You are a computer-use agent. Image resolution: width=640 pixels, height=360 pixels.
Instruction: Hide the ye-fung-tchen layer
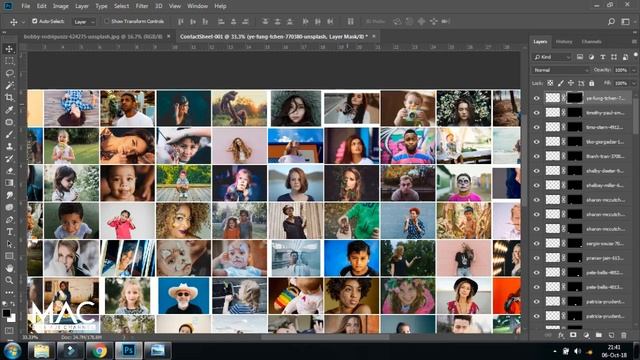click(537, 98)
